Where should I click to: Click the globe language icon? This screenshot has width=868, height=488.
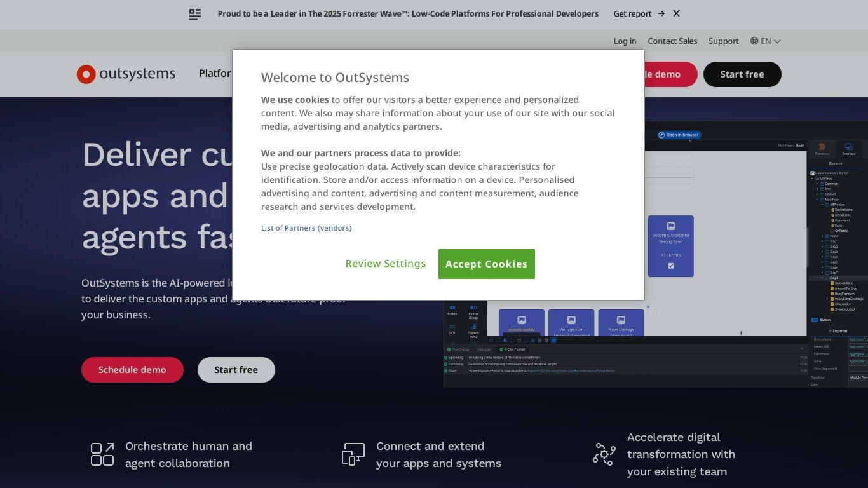(x=754, y=41)
